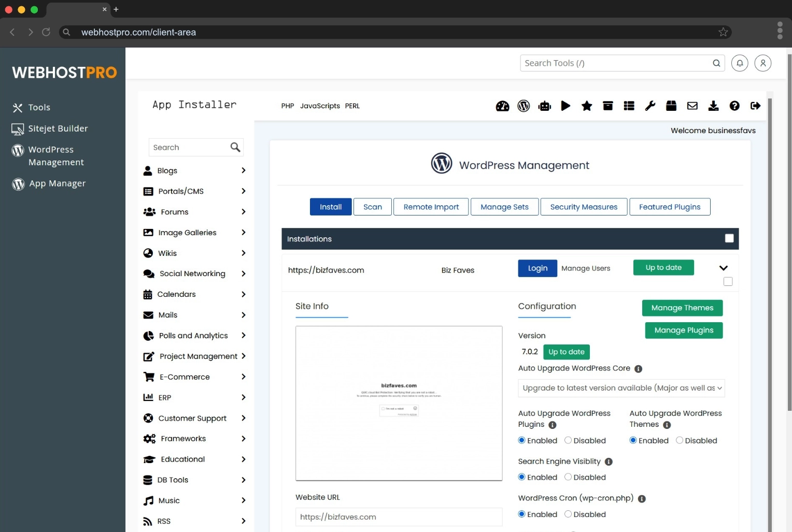Open the Remote Import tab

[x=431, y=207]
